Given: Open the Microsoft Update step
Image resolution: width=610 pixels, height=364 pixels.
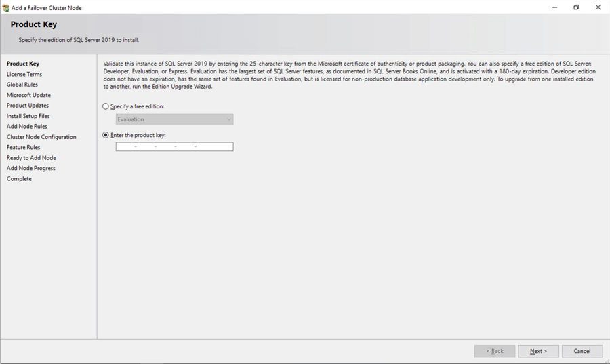Looking at the screenshot, I should tap(28, 96).
